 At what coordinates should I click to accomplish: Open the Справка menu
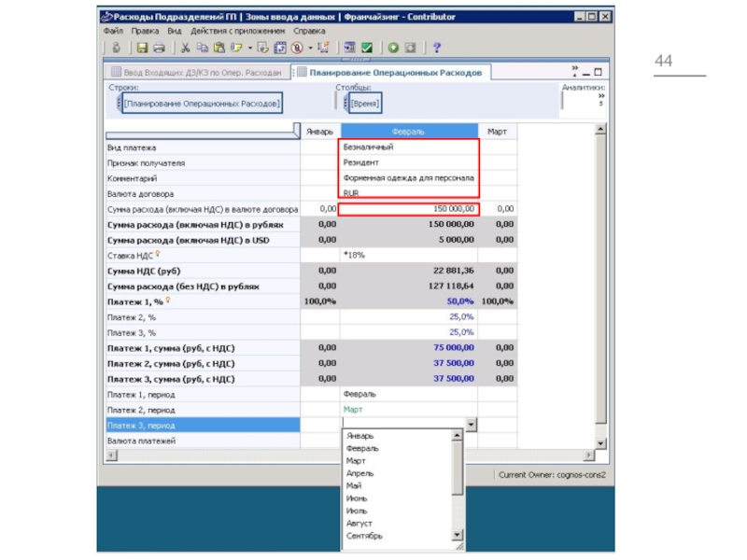(309, 31)
